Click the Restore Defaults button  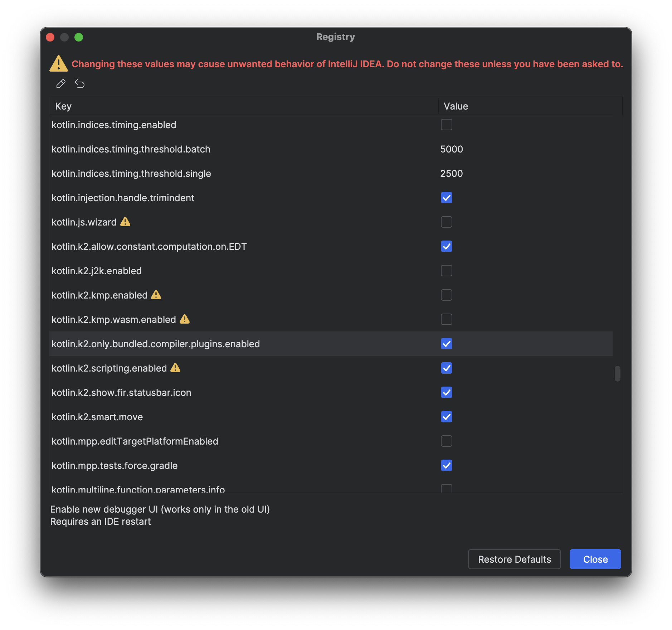(514, 559)
